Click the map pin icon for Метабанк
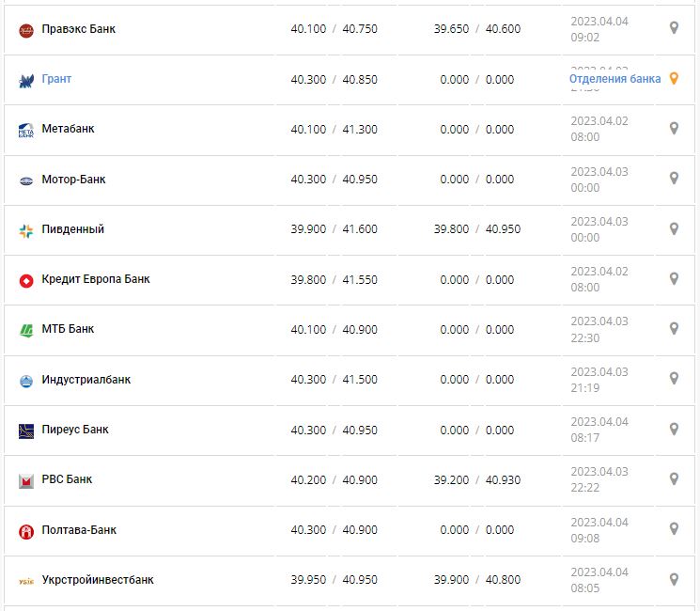Image resolution: width=700 pixels, height=611 pixels. [674, 129]
